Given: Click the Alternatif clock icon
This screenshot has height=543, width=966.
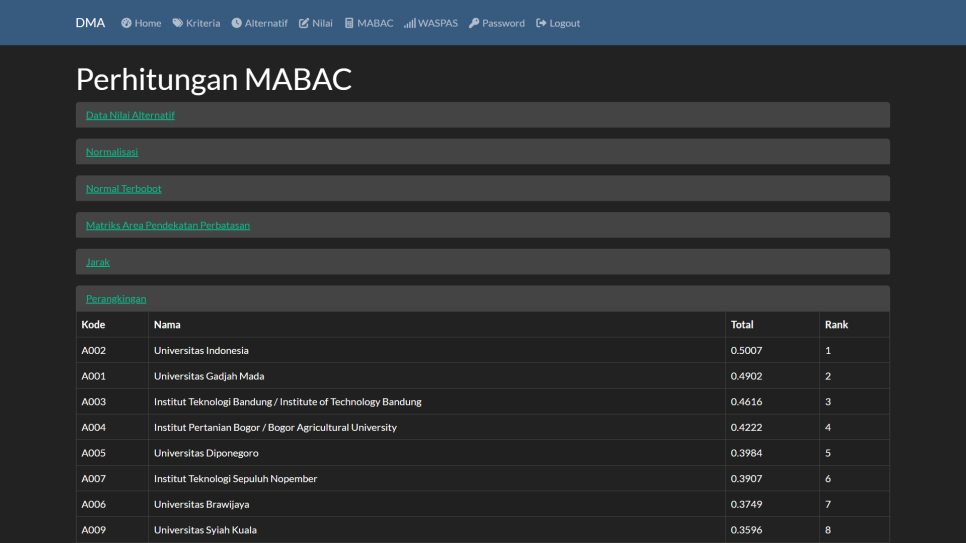Looking at the screenshot, I should (237, 23).
